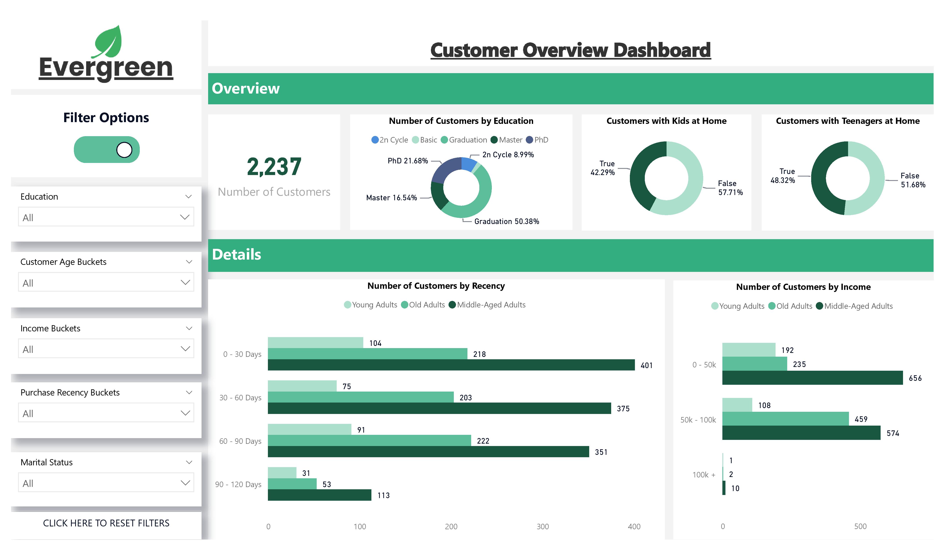Click the 656 bar for 0 - 50k income

pos(812,378)
